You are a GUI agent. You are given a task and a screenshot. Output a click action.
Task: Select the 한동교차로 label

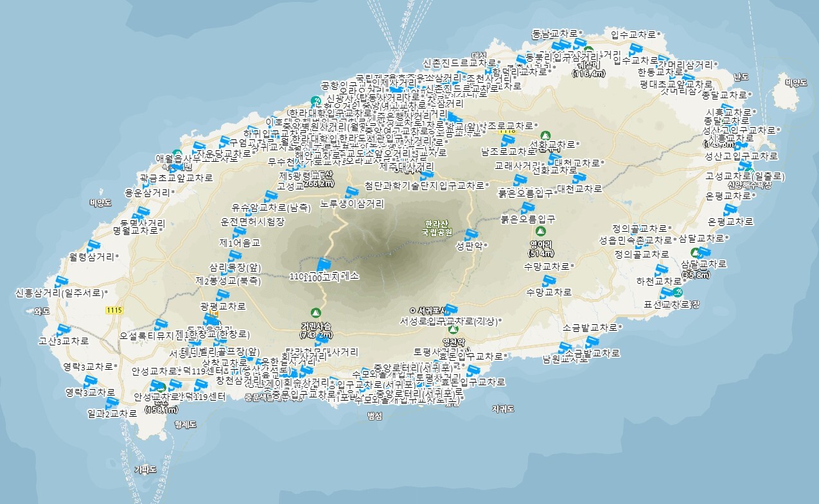[662, 73]
